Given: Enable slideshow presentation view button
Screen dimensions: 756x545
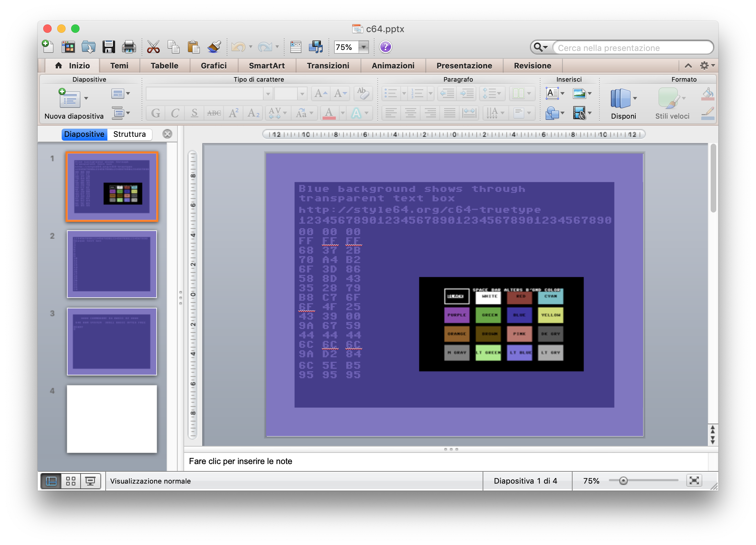Looking at the screenshot, I should click(x=90, y=481).
